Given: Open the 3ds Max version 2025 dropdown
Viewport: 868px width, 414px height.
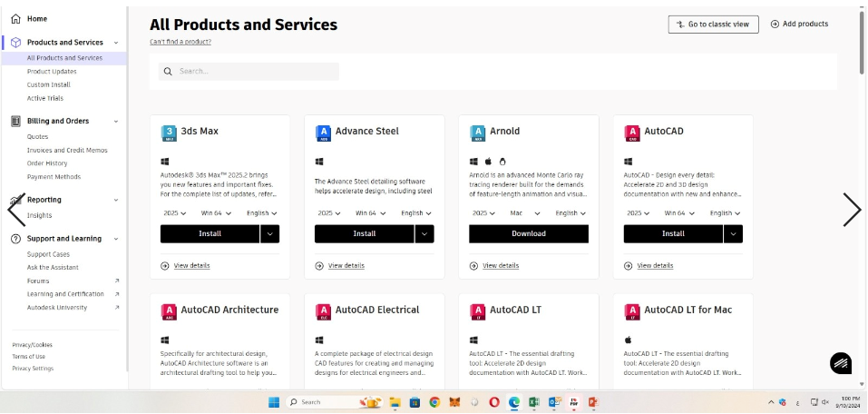Looking at the screenshot, I should [174, 213].
